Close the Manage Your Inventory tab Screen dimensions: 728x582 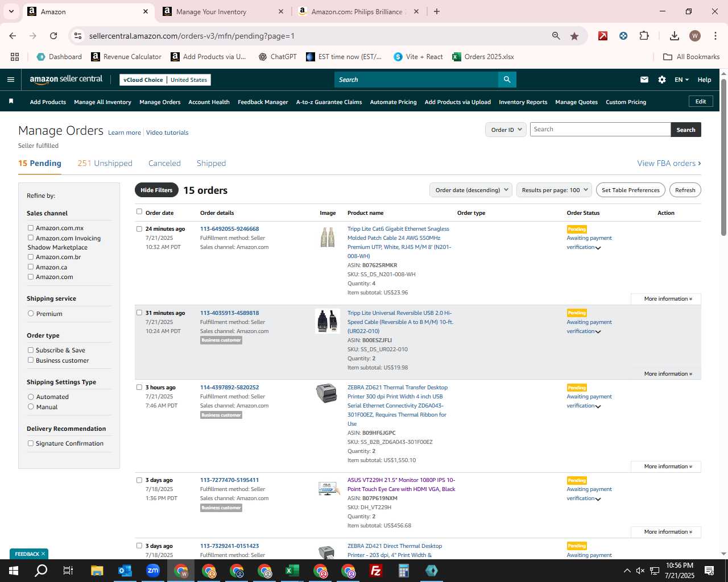click(281, 11)
